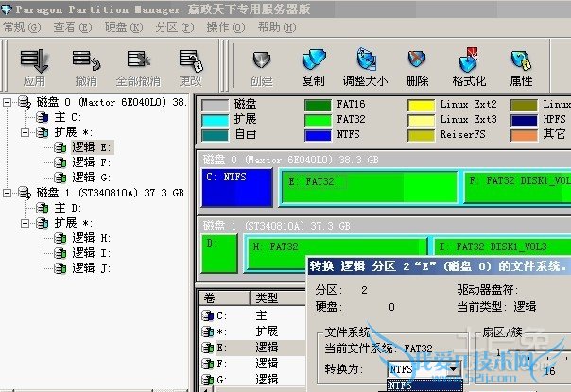This screenshot has width=571, height=392.
Task: Click the F: FAT32 DISK1_VOL partition block
Action: point(518,187)
